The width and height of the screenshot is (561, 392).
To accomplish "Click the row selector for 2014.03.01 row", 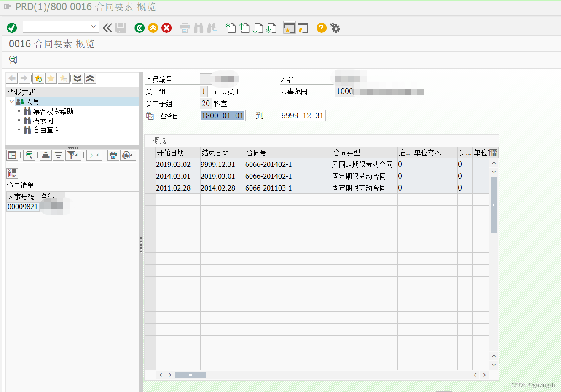I will 150,176.
